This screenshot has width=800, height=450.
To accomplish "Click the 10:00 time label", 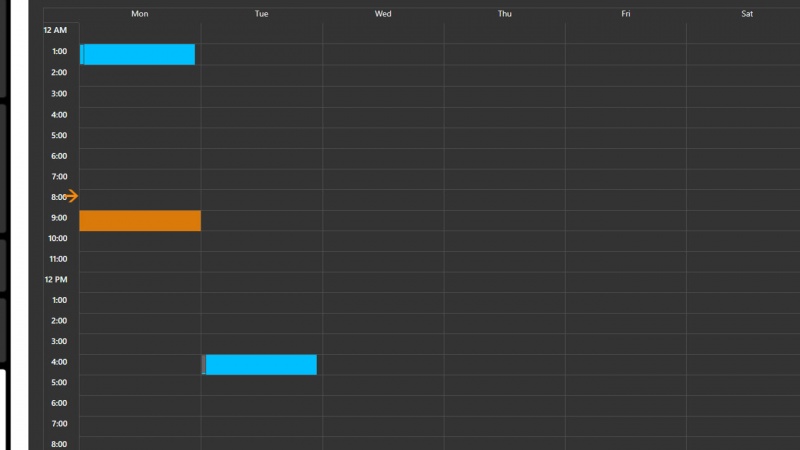I will pos(59,238).
